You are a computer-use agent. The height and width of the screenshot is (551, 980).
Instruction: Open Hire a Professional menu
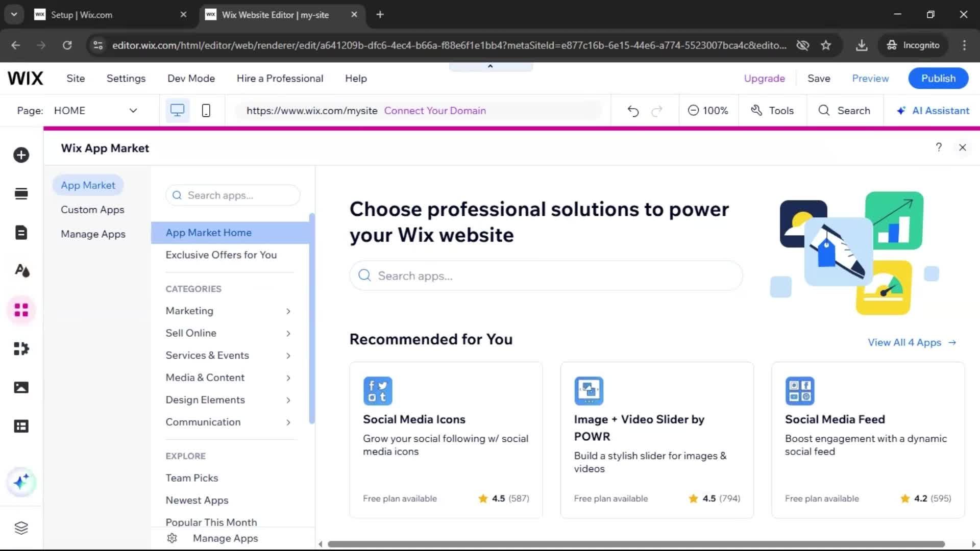coord(280,79)
